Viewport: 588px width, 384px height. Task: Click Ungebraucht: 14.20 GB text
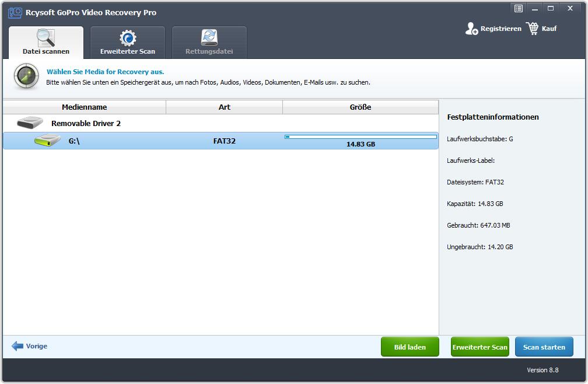480,247
